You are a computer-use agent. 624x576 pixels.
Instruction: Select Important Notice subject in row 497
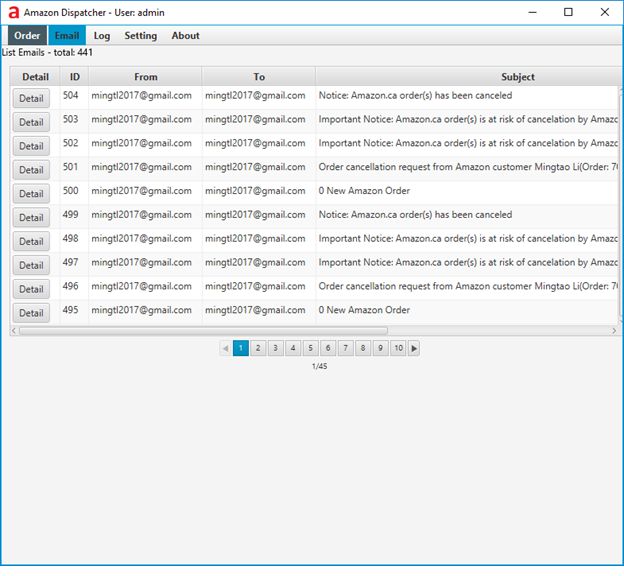tap(468, 262)
